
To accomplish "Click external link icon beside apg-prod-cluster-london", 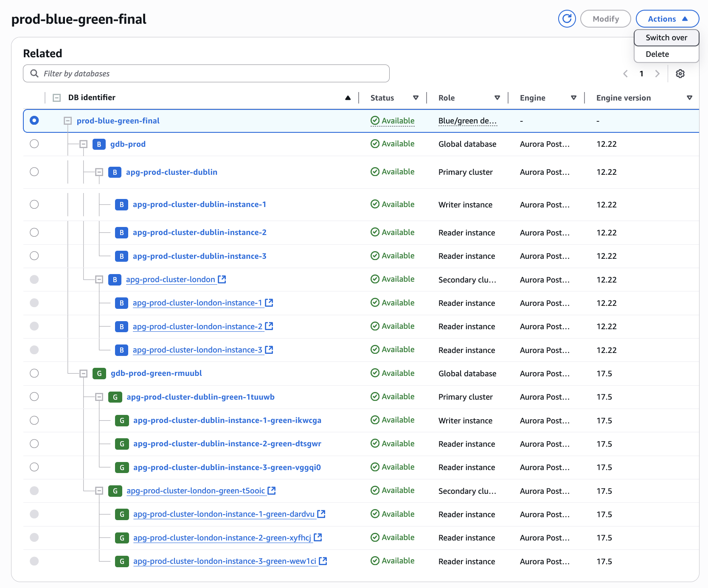I will pos(222,280).
